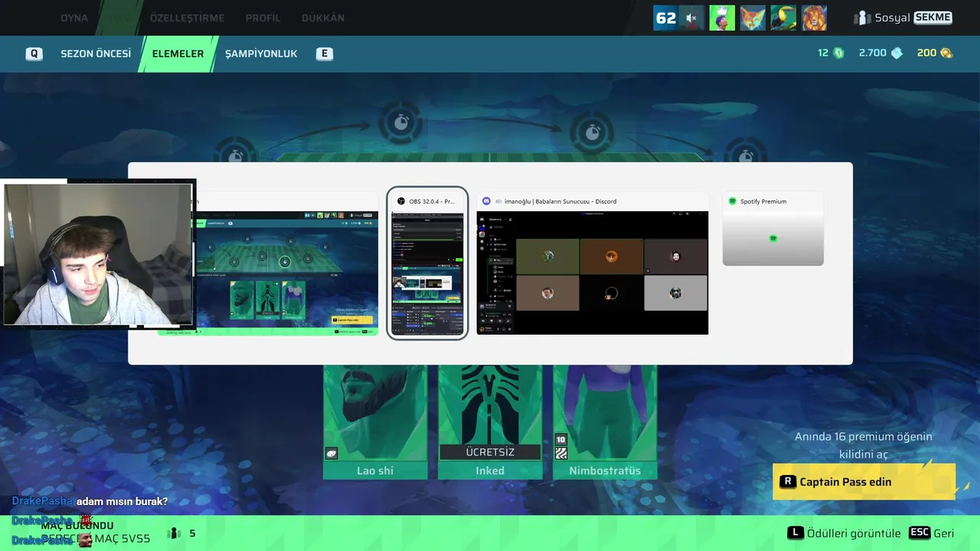This screenshot has width=980, height=551.
Task: Click the striped pattern icon on Nimbostratüs
Action: (x=560, y=453)
